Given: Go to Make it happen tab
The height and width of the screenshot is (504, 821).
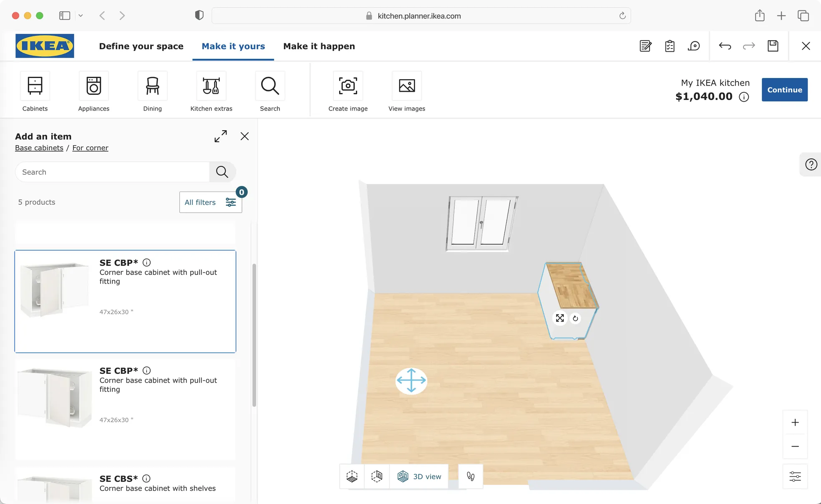Looking at the screenshot, I should [x=319, y=46].
